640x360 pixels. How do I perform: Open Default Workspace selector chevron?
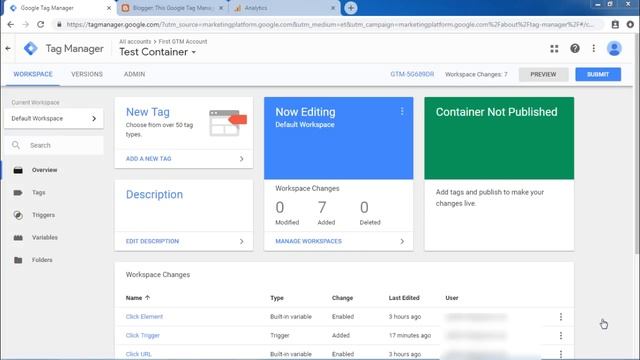pyautogui.click(x=94, y=118)
